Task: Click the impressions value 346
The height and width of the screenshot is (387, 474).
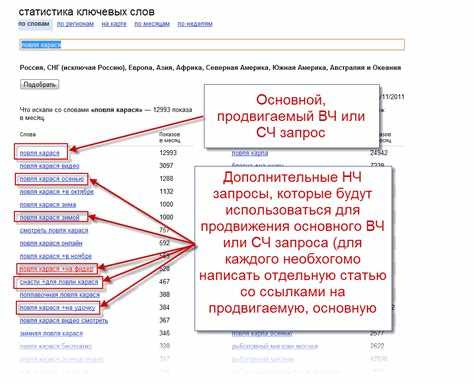Action: point(165,333)
